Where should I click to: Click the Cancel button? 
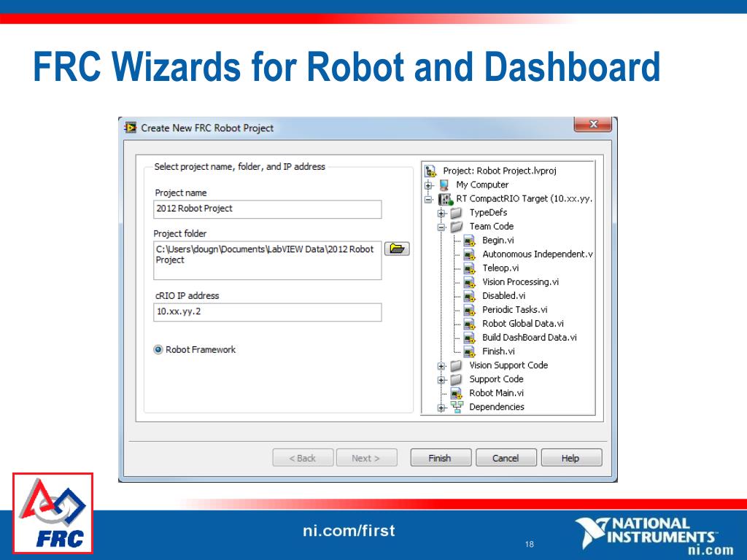(x=506, y=458)
